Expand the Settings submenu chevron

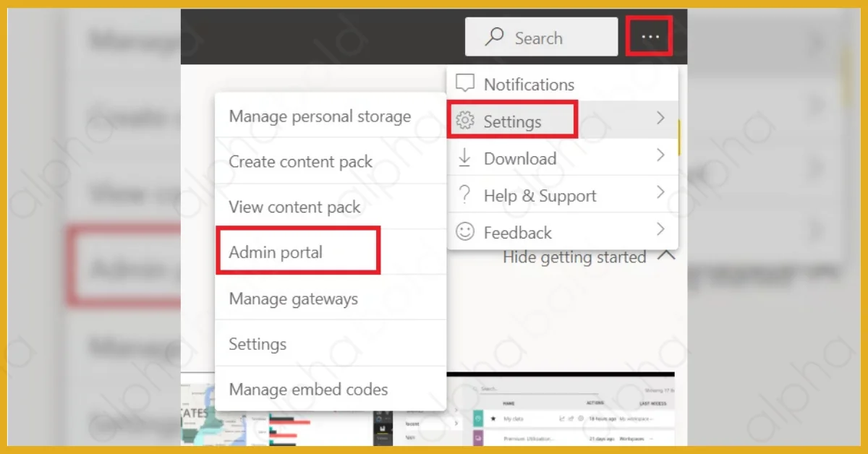coord(660,118)
